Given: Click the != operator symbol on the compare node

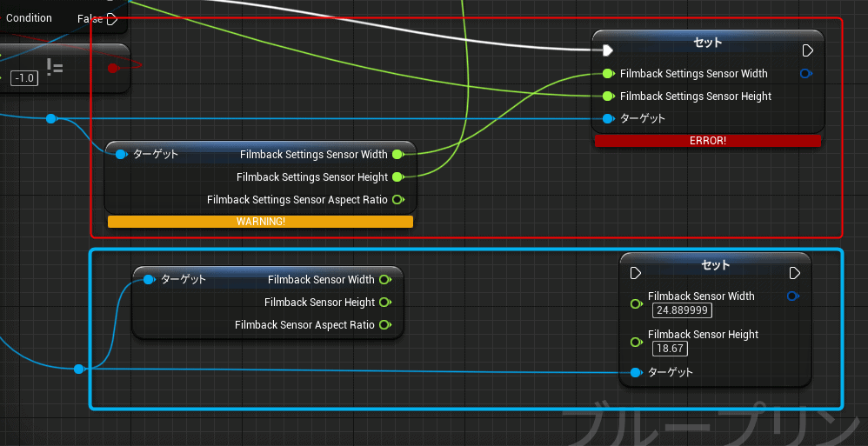Looking at the screenshot, I should click(54, 68).
